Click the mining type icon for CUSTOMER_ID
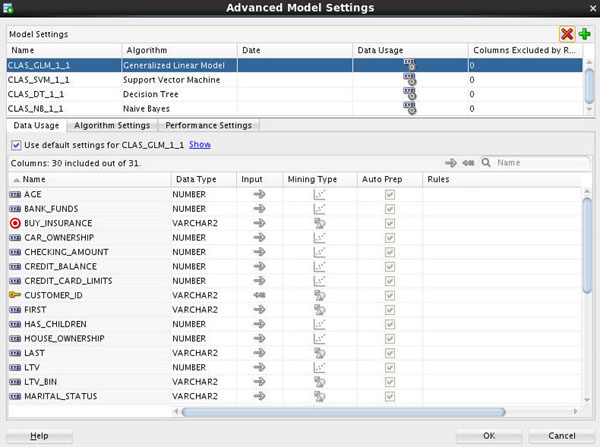 click(x=319, y=295)
